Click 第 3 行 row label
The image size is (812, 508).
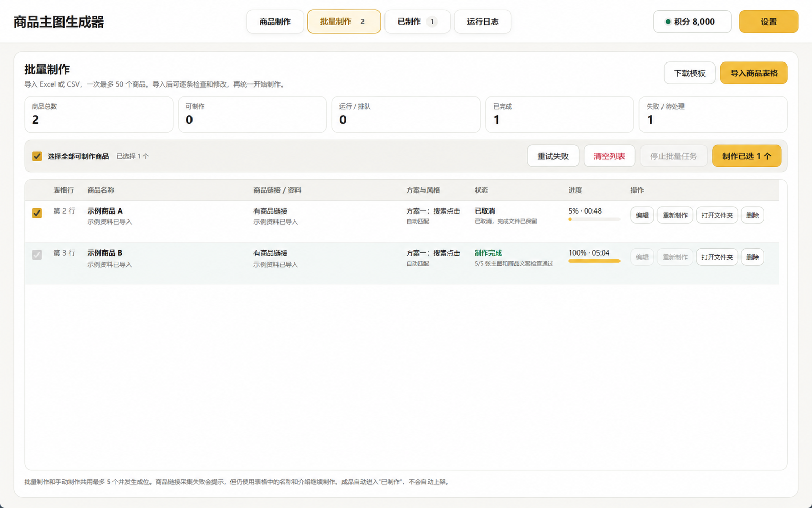pos(64,253)
